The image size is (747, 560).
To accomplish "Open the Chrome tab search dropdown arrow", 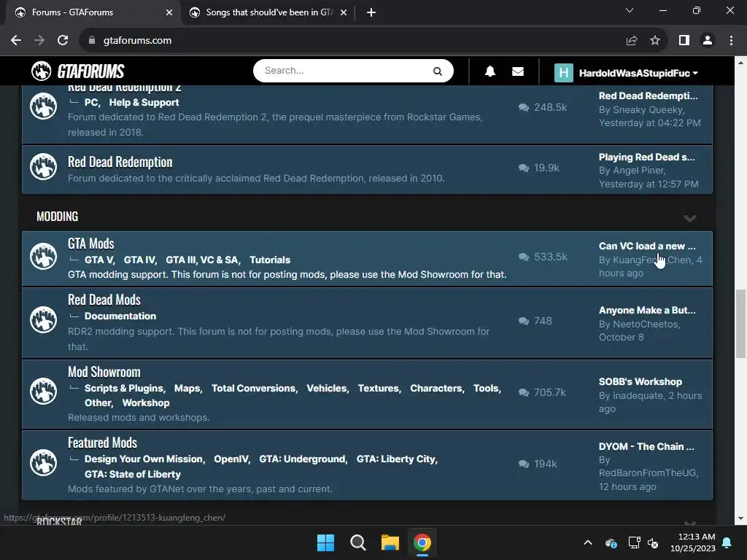I will click(x=630, y=10).
